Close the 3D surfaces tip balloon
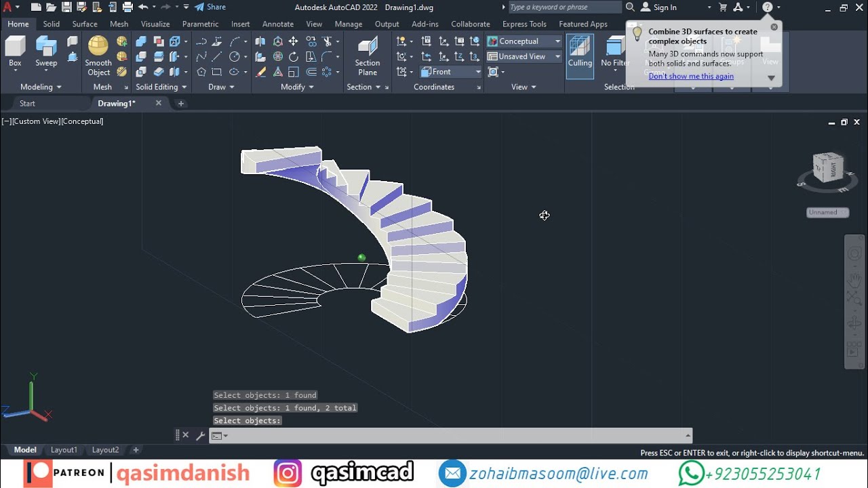The width and height of the screenshot is (868, 488). 774,27
